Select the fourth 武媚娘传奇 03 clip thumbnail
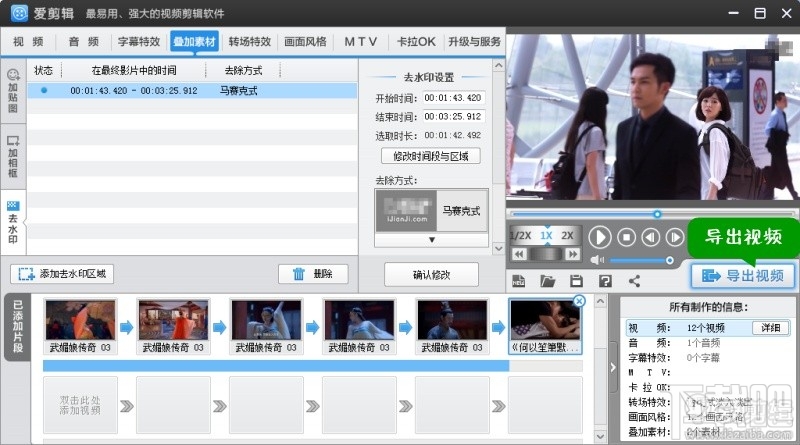Viewport: 800px width, 445px height. pos(359,327)
